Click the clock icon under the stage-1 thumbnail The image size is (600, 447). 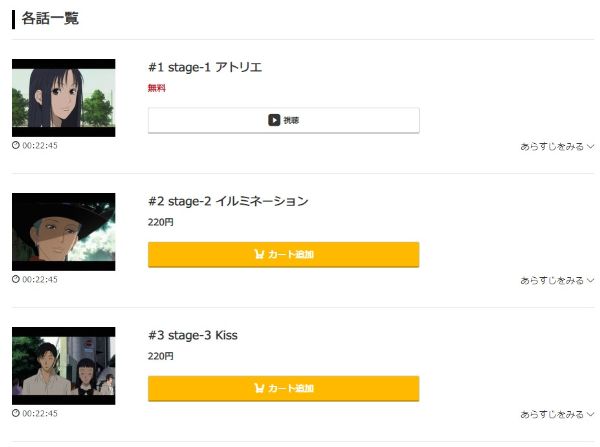pos(16,146)
